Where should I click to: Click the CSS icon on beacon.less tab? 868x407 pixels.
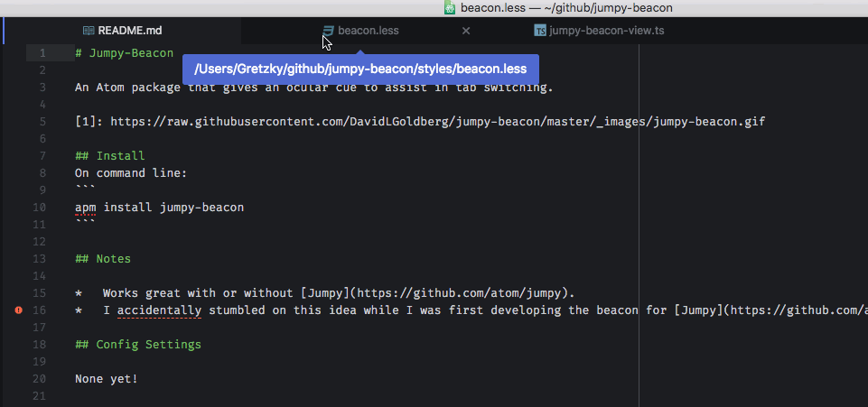pyautogui.click(x=329, y=31)
